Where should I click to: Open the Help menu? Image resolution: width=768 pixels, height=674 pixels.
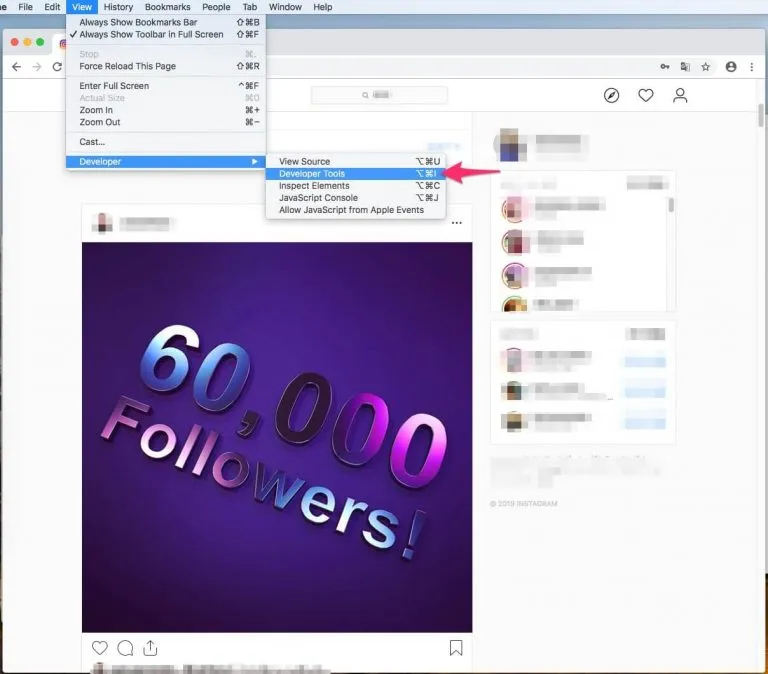[323, 7]
